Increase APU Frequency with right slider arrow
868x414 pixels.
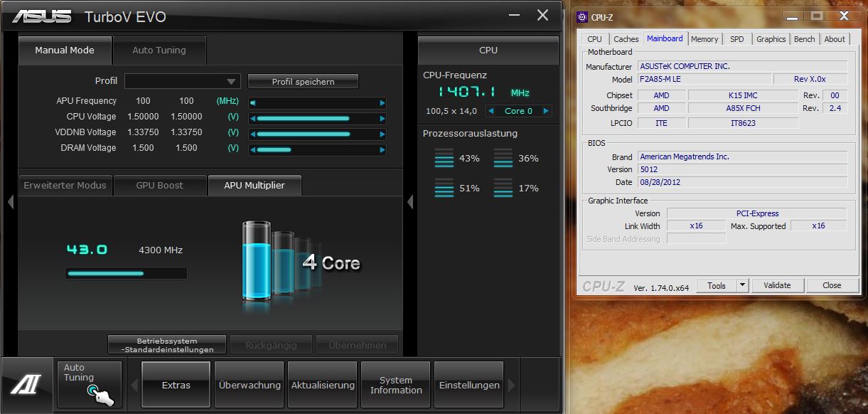(382, 102)
